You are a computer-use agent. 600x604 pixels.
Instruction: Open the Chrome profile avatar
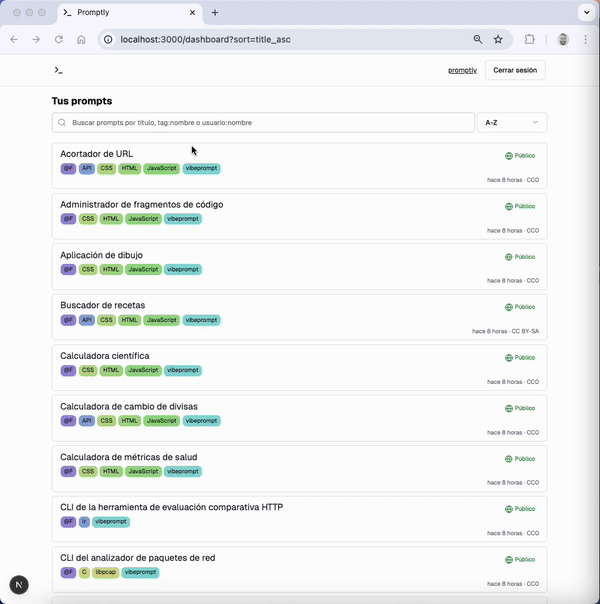click(x=563, y=39)
